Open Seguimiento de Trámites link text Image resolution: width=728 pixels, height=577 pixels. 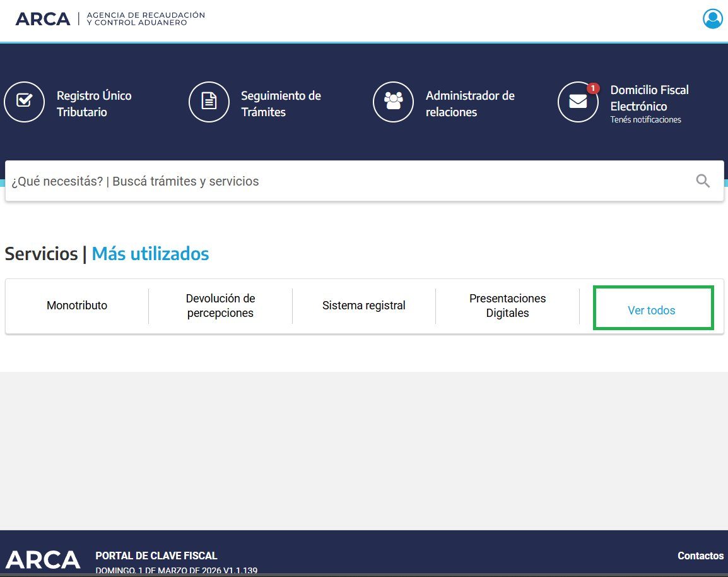[x=281, y=104]
